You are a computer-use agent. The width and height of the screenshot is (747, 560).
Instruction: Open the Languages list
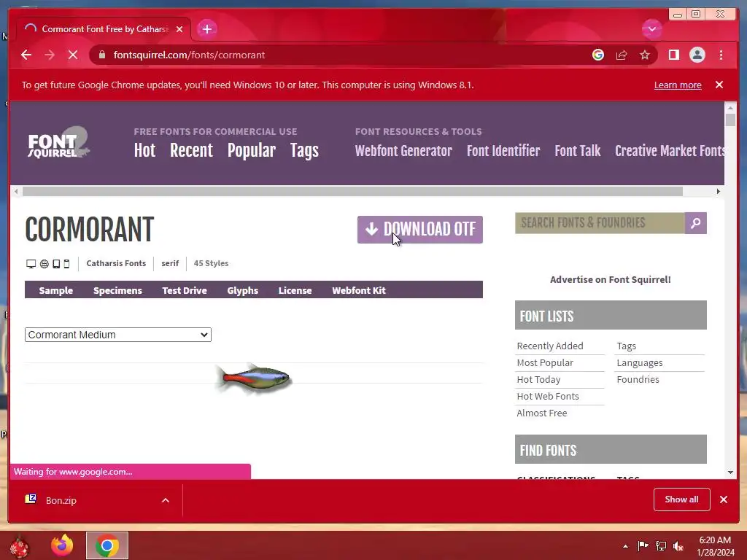click(639, 363)
